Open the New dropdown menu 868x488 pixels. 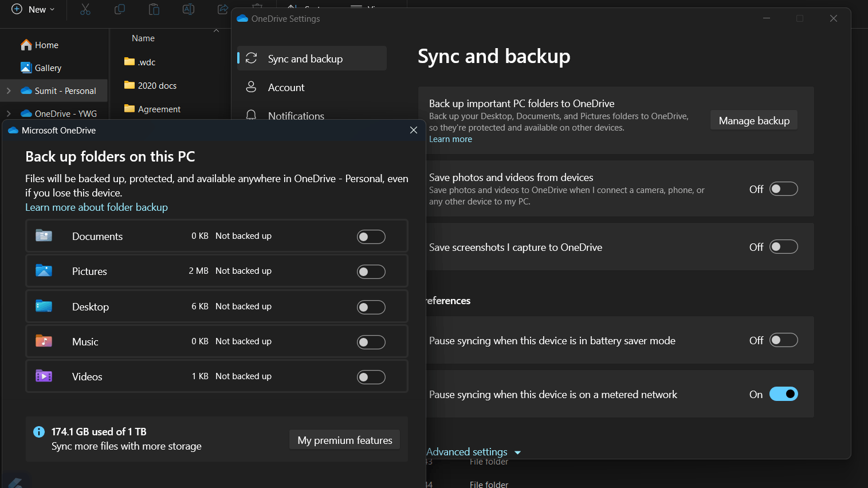pyautogui.click(x=34, y=10)
